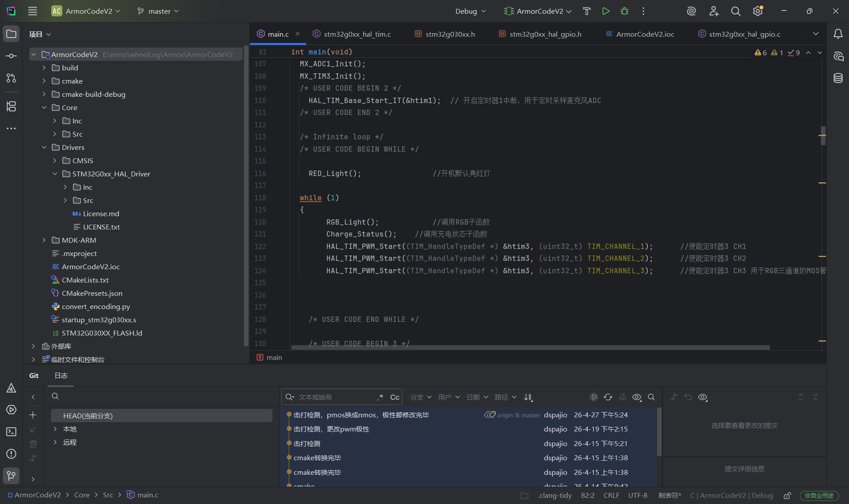The image size is (849, 504).
Task: Open Structure tool window
Action: (11, 106)
